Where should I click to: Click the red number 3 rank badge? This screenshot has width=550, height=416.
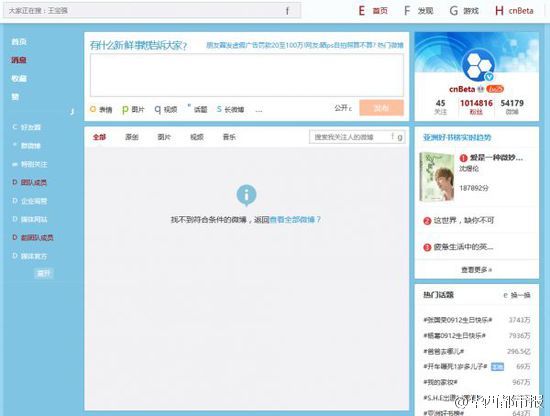pos(427,248)
